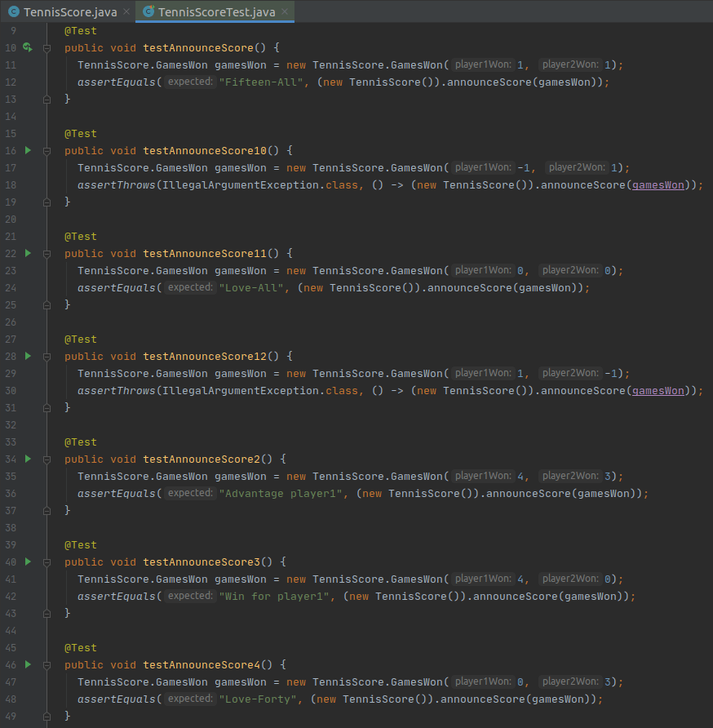The height and width of the screenshot is (728, 713).
Task: Collapse testAnnounceScore10 method fold marker
Action: 46,151
